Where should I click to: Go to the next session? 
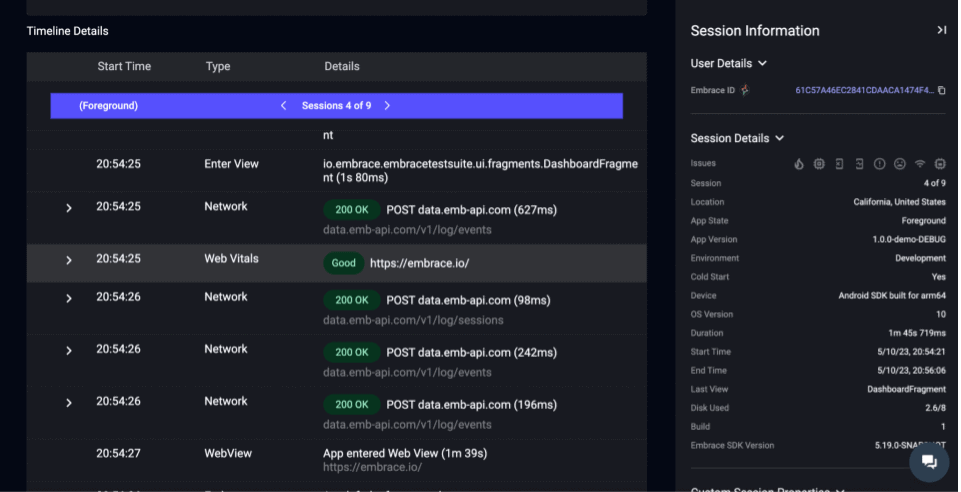[387, 105]
